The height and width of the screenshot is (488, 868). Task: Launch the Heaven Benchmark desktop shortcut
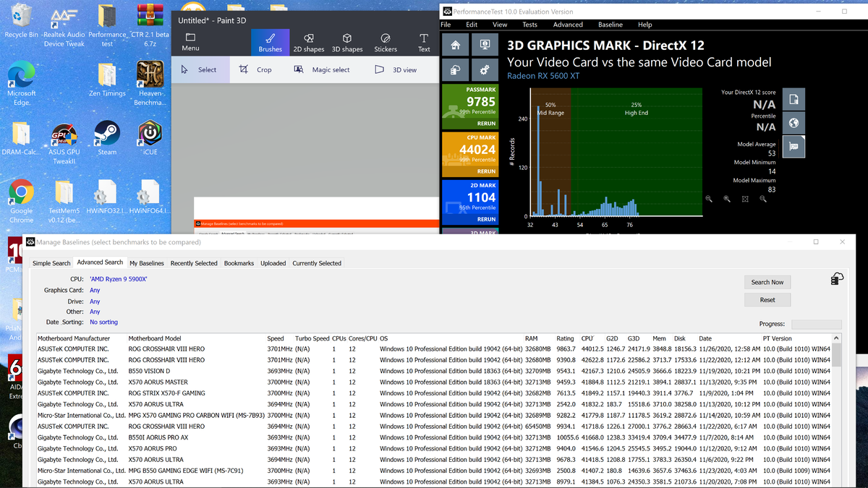pos(150,84)
